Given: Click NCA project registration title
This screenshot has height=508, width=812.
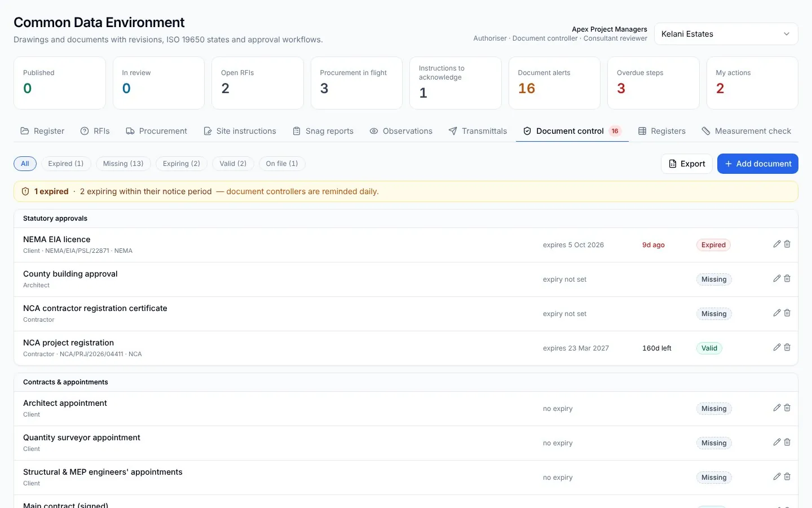Looking at the screenshot, I should pyautogui.click(x=68, y=343).
